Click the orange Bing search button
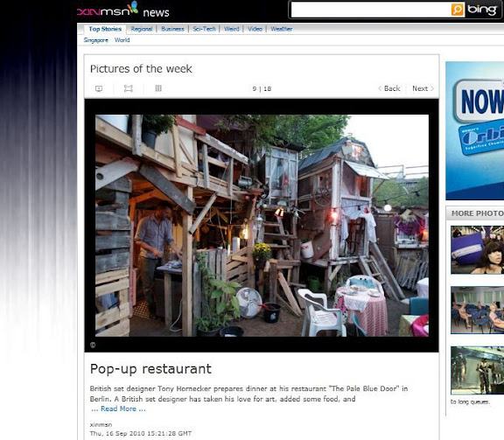 458,10
